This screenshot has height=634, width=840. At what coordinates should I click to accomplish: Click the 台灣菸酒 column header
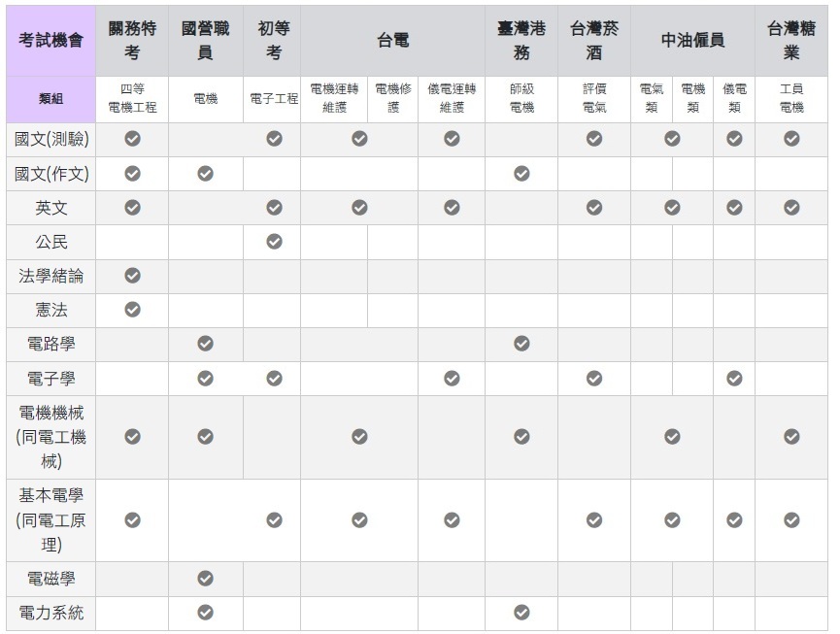point(594,41)
